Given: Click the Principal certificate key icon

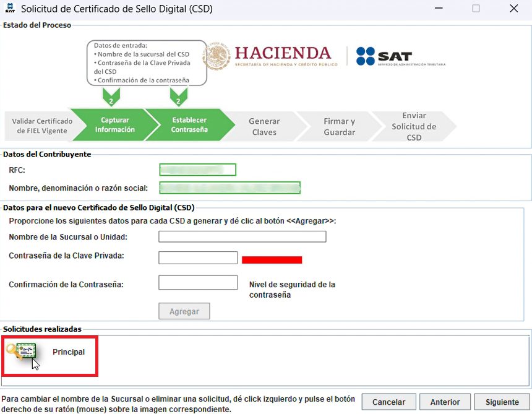Looking at the screenshot, I should point(22,351).
